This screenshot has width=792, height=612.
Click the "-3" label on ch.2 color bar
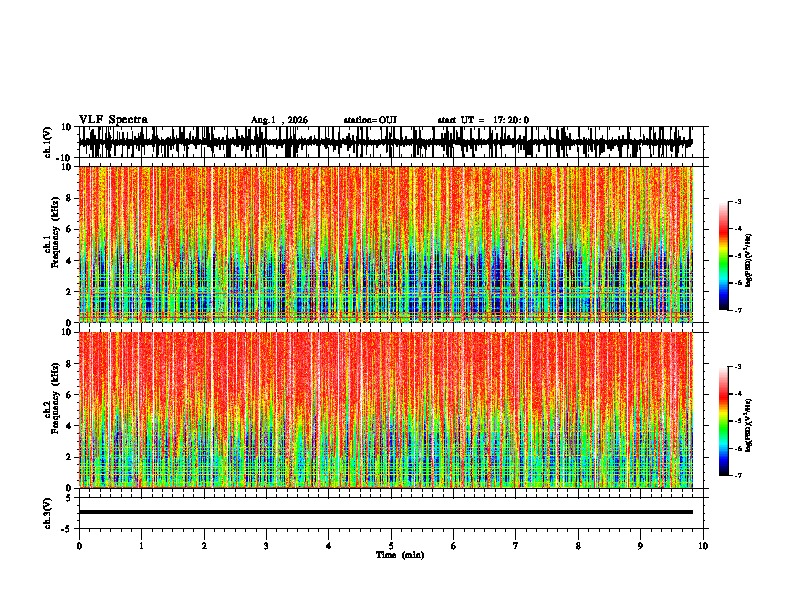click(x=738, y=367)
